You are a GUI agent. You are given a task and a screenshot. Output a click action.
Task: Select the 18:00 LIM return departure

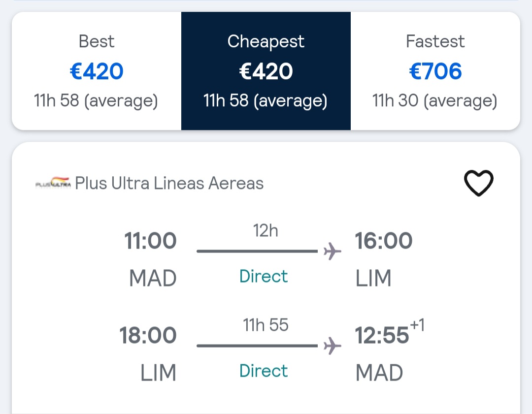point(148,335)
